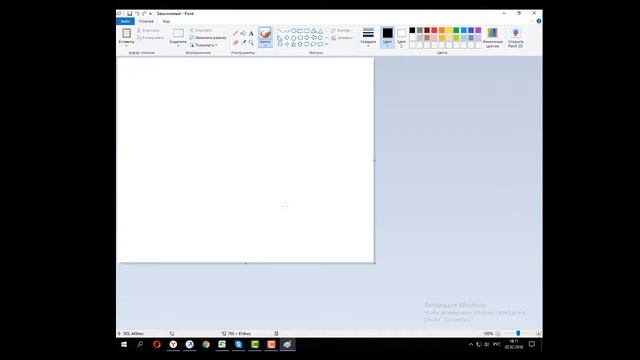This screenshot has width=640, height=360.
Task: Click the taskbar search magnifier
Action: pyautogui.click(x=140, y=344)
